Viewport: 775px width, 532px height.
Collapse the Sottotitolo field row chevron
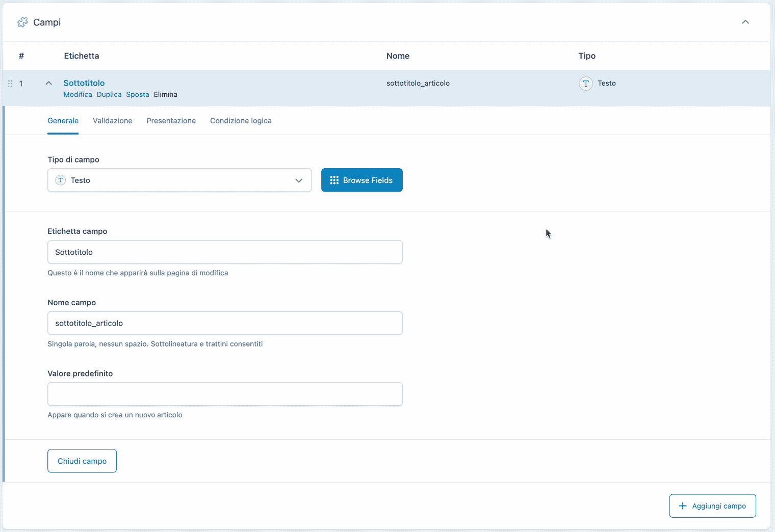pos(48,83)
